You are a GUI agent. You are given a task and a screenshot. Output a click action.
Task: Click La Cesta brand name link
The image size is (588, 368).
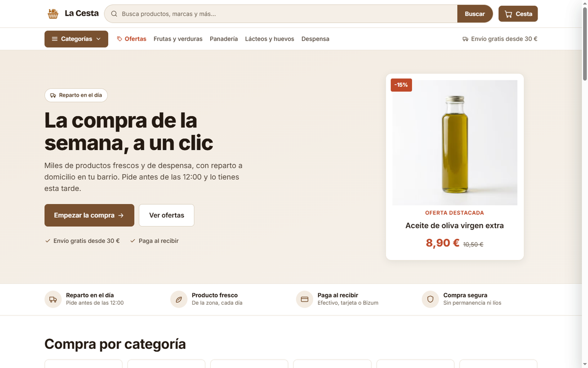[82, 13]
